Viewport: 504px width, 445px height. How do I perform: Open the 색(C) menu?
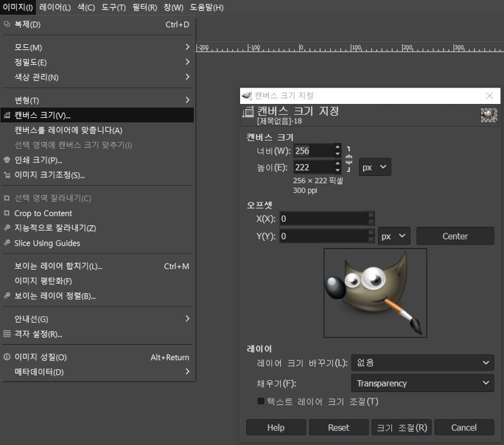pos(86,7)
